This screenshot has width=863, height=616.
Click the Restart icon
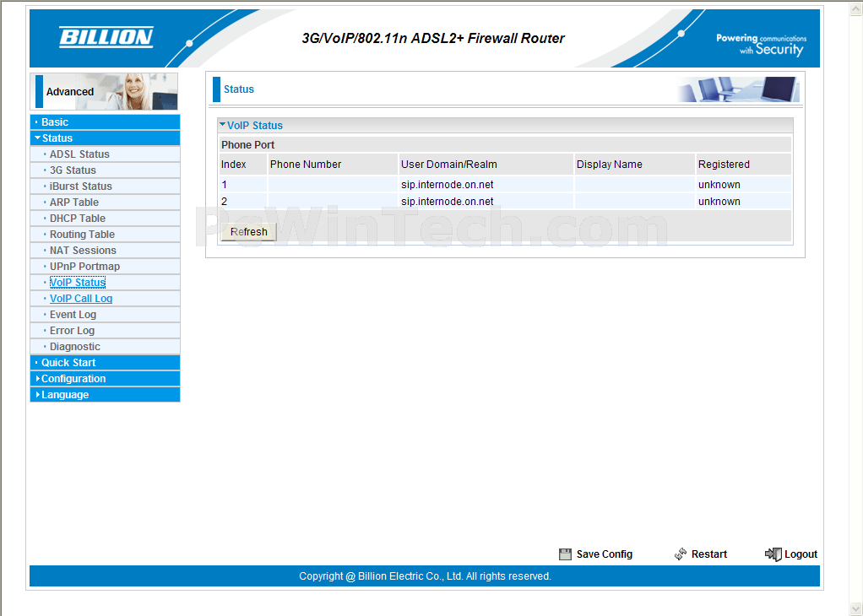pyautogui.click(x=681, y=554)
